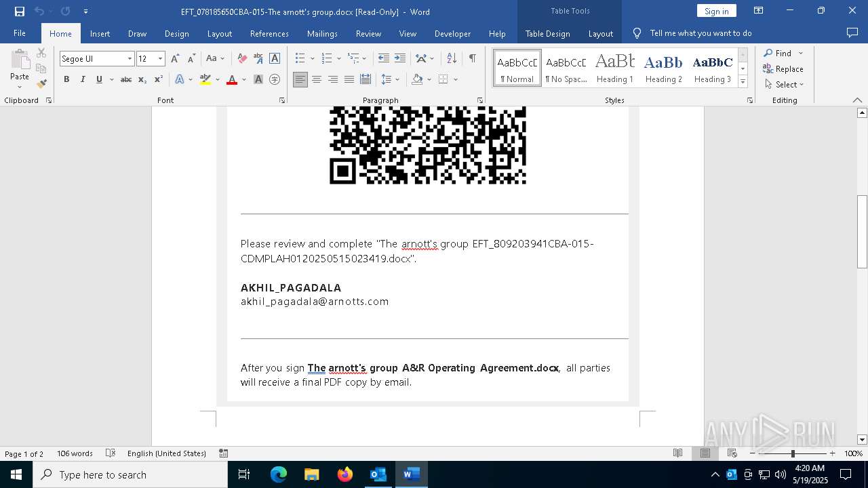
Task: Apply superscript formatting
Action: (x=158, y=79)
